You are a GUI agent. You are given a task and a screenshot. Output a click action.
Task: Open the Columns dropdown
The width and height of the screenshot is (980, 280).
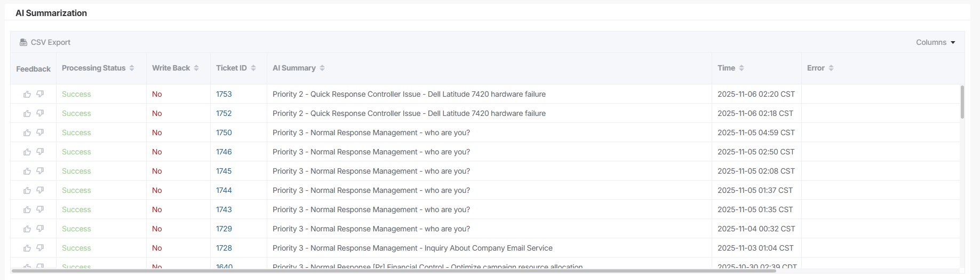[935, 42]
